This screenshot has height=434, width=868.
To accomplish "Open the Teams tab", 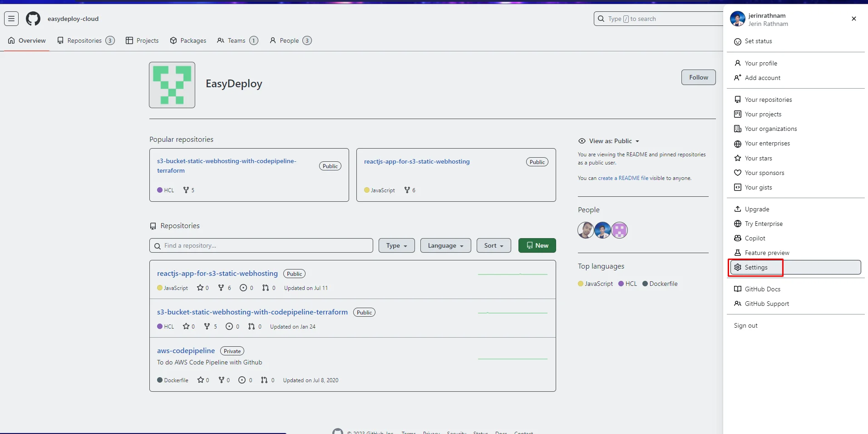I will pyautogui.click(x=237, y=40).
